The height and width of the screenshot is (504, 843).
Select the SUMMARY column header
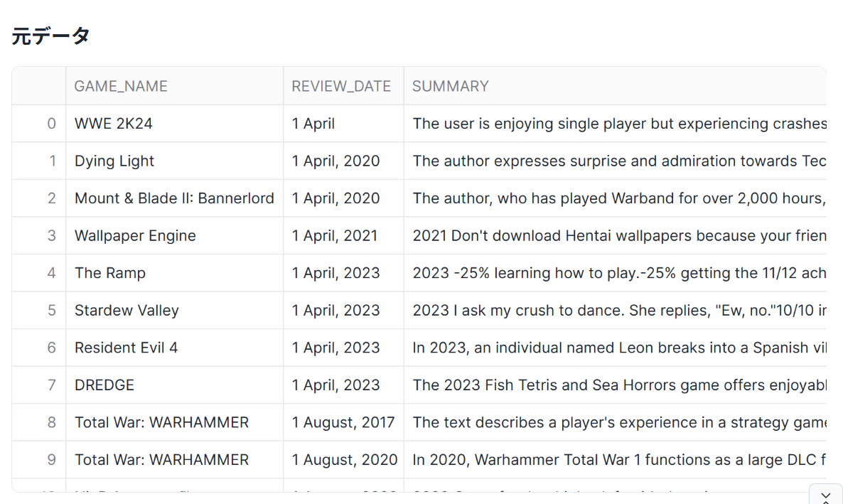point(451,86)
